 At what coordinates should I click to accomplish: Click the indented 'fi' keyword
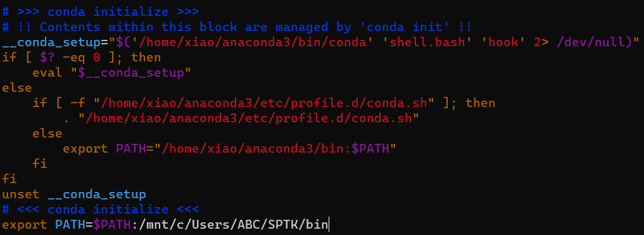click(40, 164)
